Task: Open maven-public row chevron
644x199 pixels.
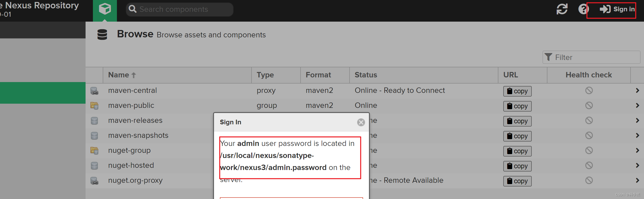Action: click(x=637, y=105)
